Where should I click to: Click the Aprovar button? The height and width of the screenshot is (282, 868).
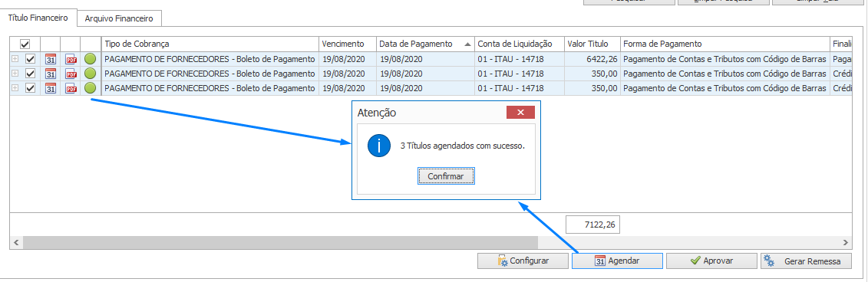(711, 261)
